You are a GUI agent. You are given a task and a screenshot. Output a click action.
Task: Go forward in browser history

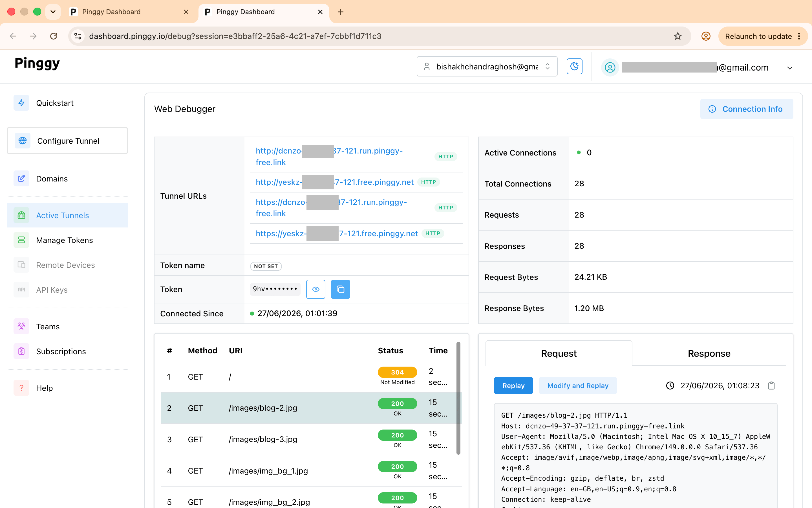point(33,36)
